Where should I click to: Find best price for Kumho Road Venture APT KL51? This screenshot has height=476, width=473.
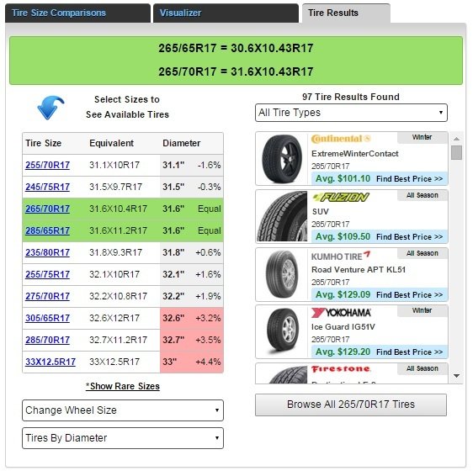tap(409, 295)
